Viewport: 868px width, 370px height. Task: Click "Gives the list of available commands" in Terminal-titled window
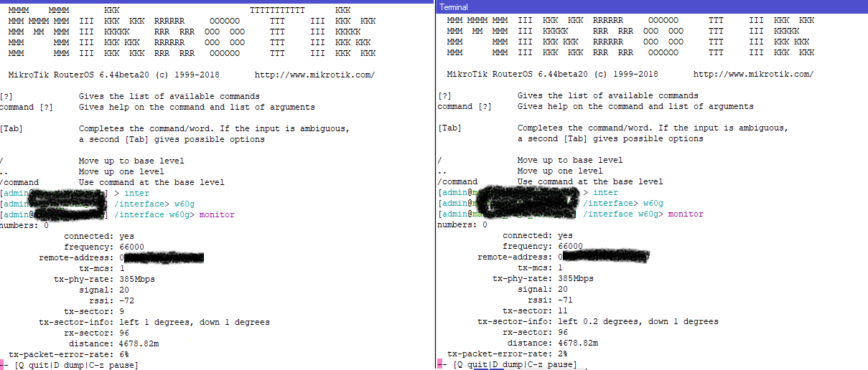tap(608, 95)
